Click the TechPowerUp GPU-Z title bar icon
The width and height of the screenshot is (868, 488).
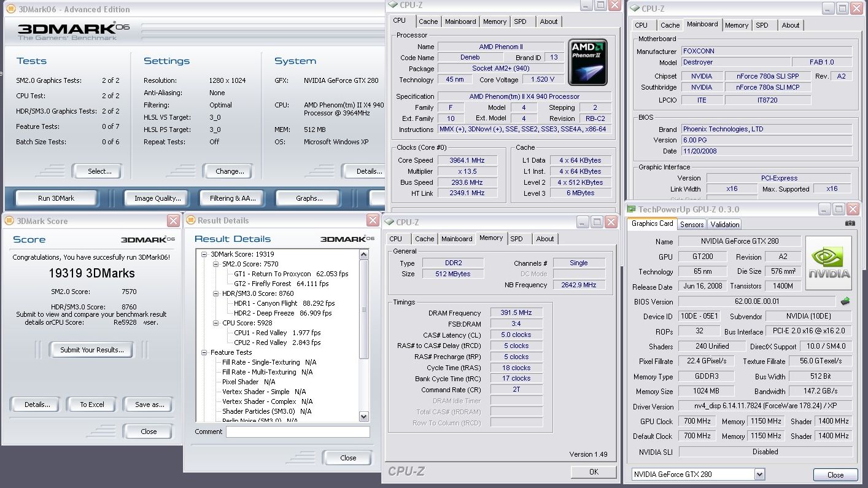(632, 209)
